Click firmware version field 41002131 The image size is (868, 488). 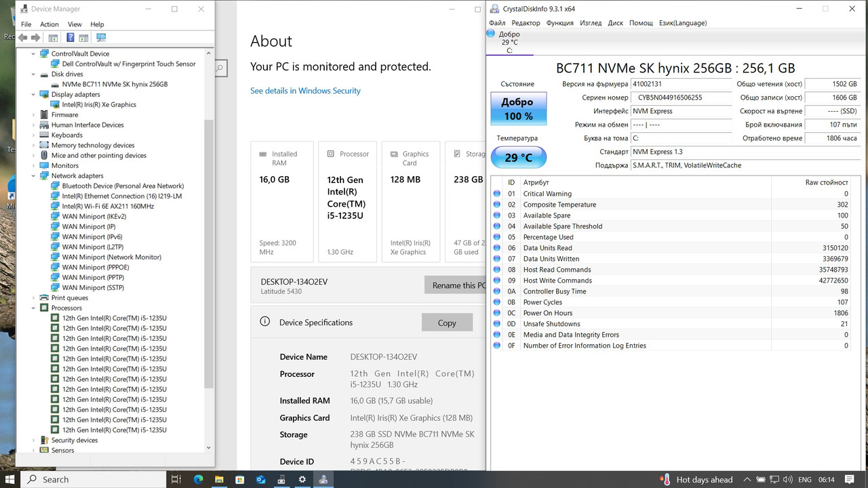[681, 84]
